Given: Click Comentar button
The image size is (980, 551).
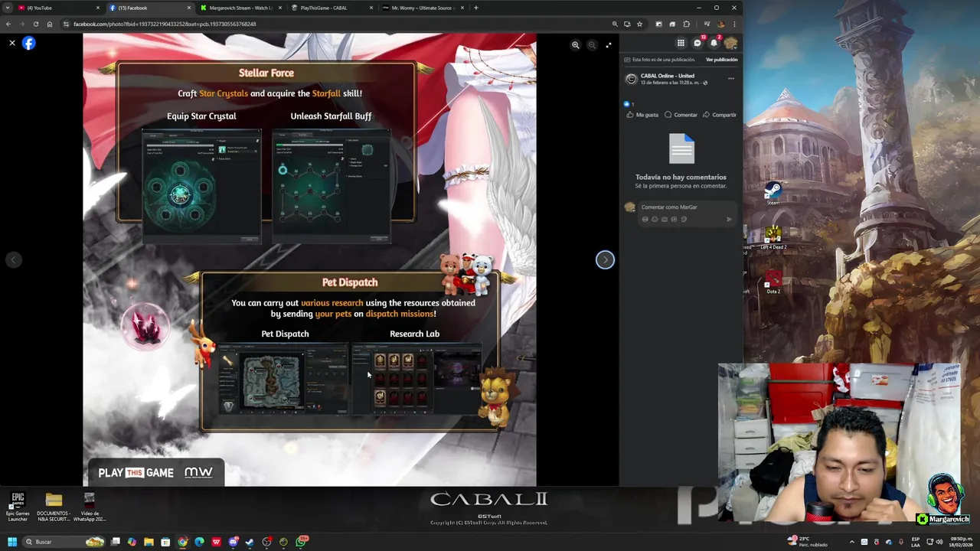Looking at the screenshot, I should click(681, 115).
